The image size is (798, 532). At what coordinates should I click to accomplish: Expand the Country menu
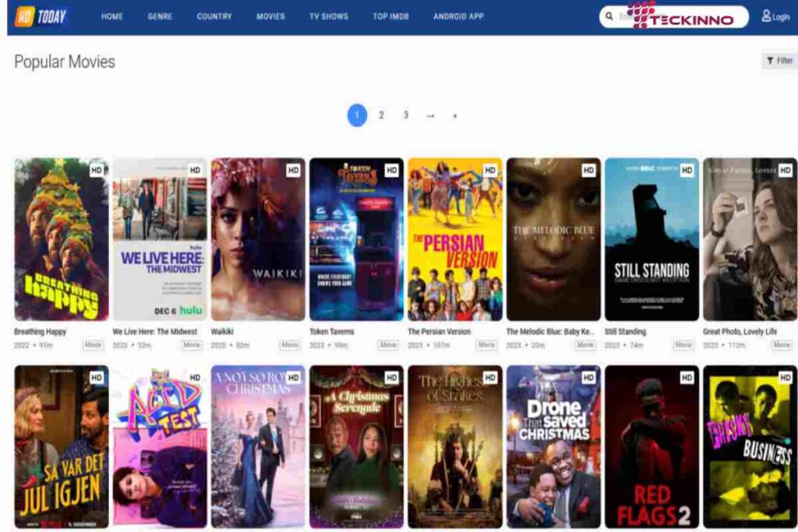pyautogui.click(x=214, y=16)
